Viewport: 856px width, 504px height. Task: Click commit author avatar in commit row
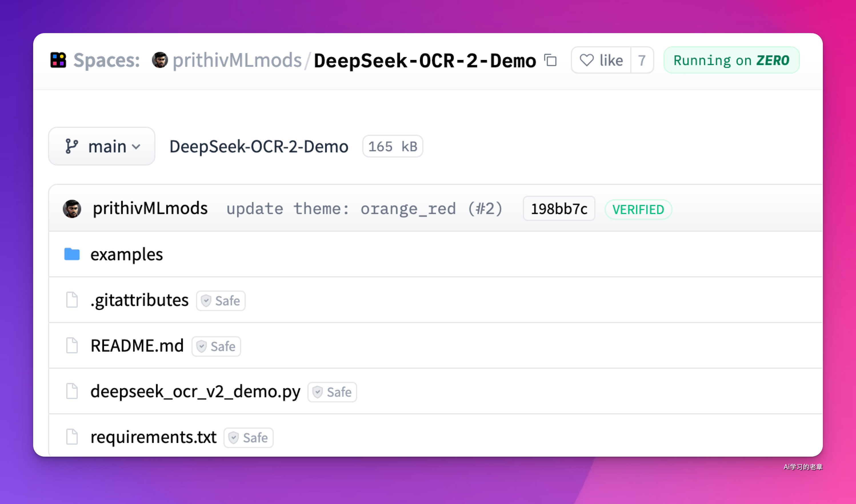click(72, 209)
